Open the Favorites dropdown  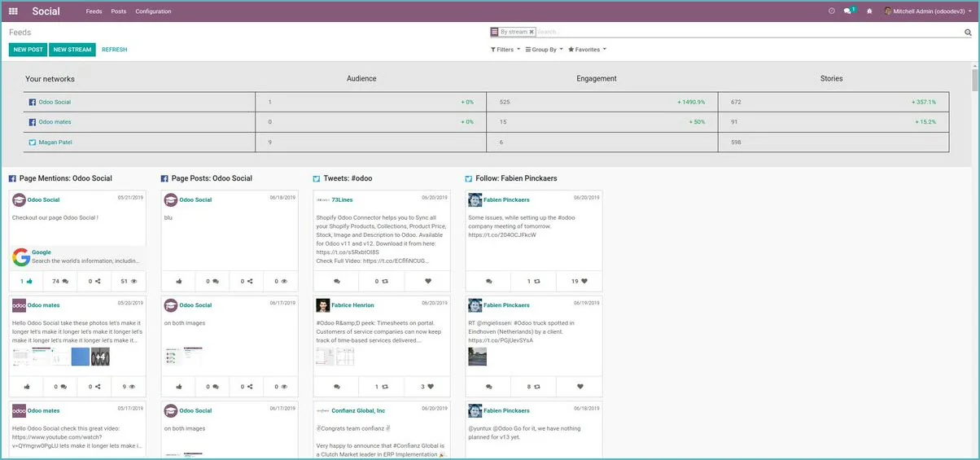coord(587,50)
